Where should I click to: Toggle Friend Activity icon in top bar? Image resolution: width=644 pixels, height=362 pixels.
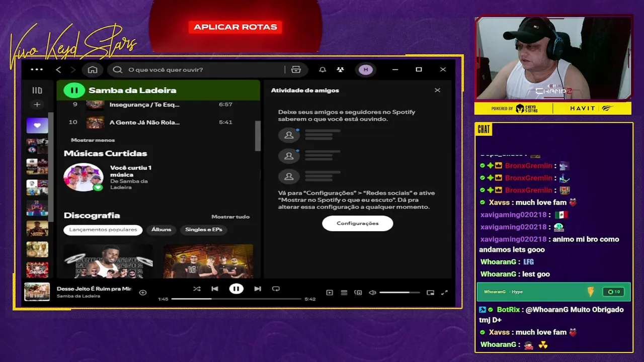341,69
